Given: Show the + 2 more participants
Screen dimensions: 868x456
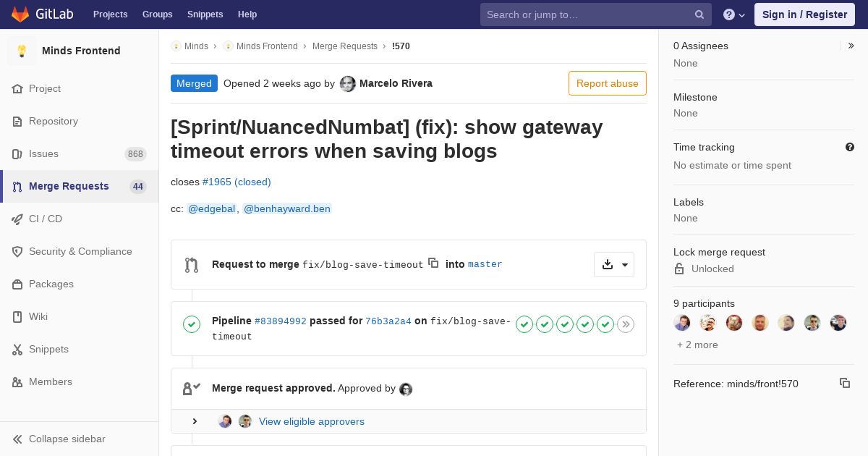Looking at the screenshot, I should coord(697,345).
